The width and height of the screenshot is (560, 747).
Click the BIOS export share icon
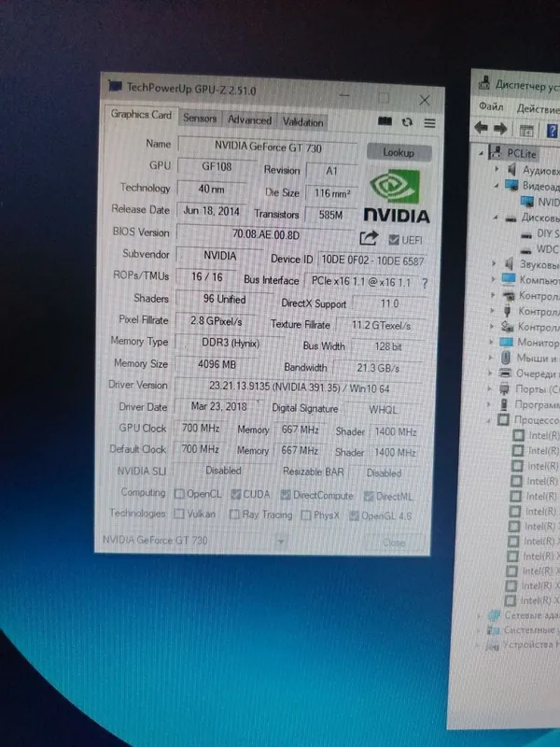(369, 238)
